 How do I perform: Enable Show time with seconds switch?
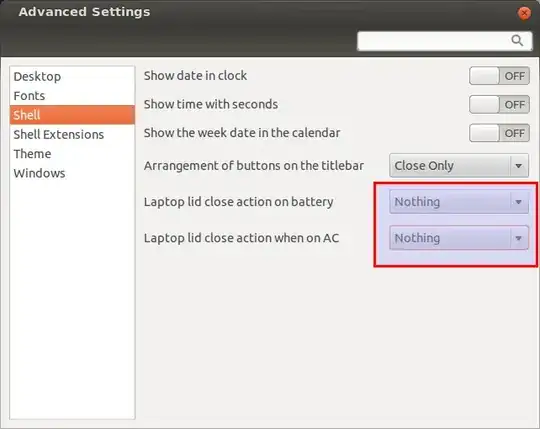point(499,104)
